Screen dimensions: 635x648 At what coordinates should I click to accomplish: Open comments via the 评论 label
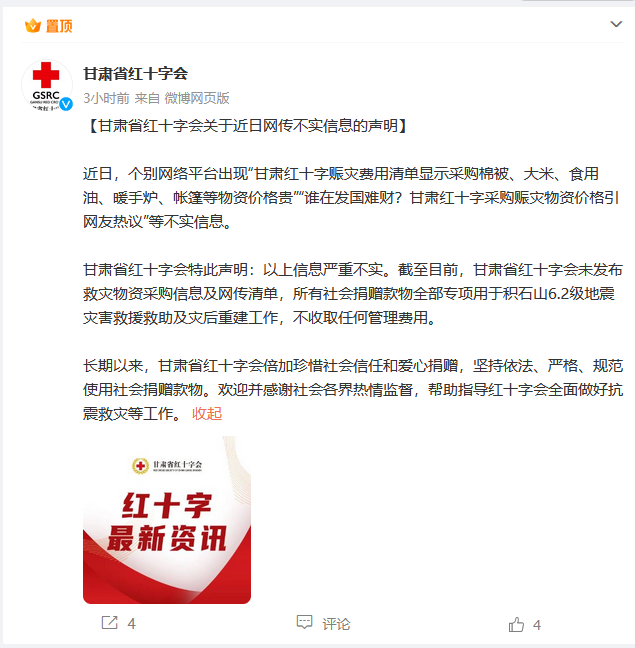click(x=336, y=624)
